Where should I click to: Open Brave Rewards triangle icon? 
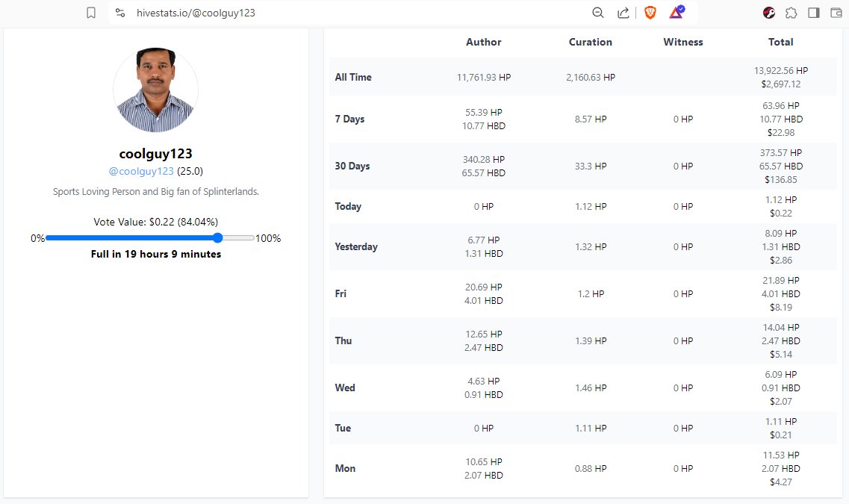pyautogui.click(x=677, y=12)
